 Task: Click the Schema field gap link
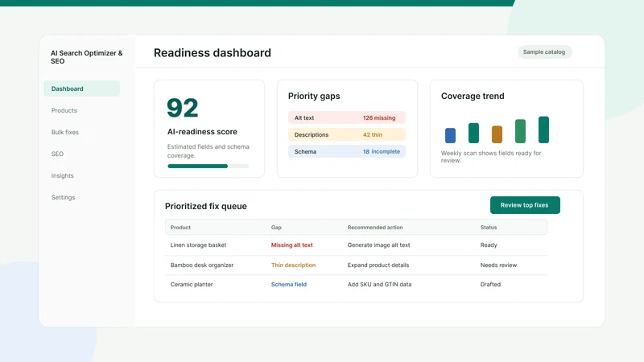coord(289,285)
